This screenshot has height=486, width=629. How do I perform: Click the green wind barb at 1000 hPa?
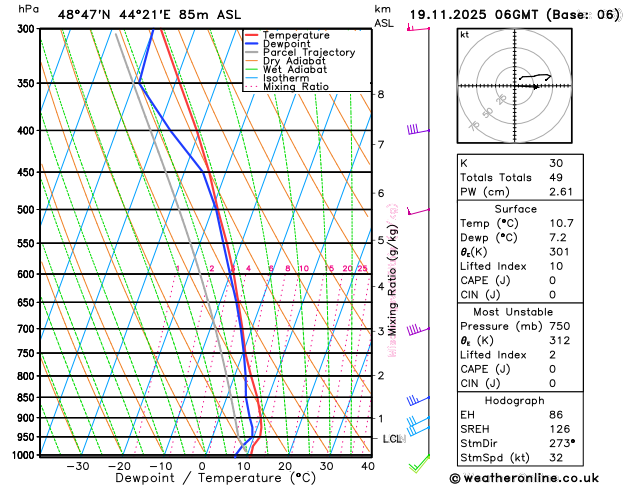click(419, 464)
